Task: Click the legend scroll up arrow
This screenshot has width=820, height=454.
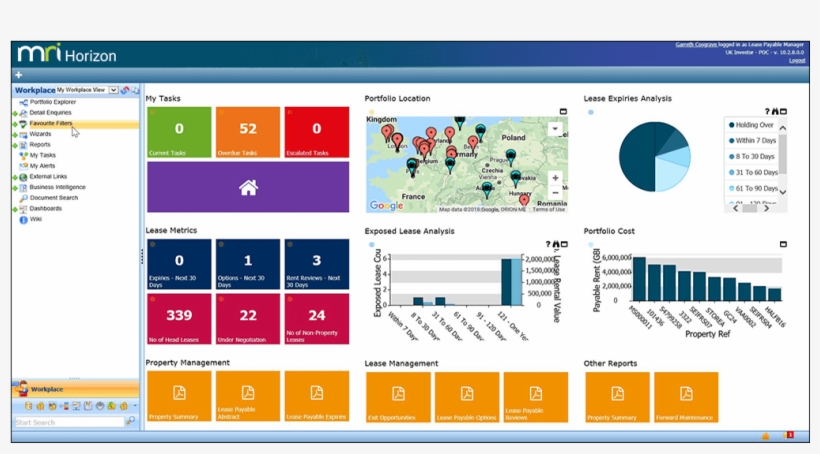Action: tap(783, 128)
